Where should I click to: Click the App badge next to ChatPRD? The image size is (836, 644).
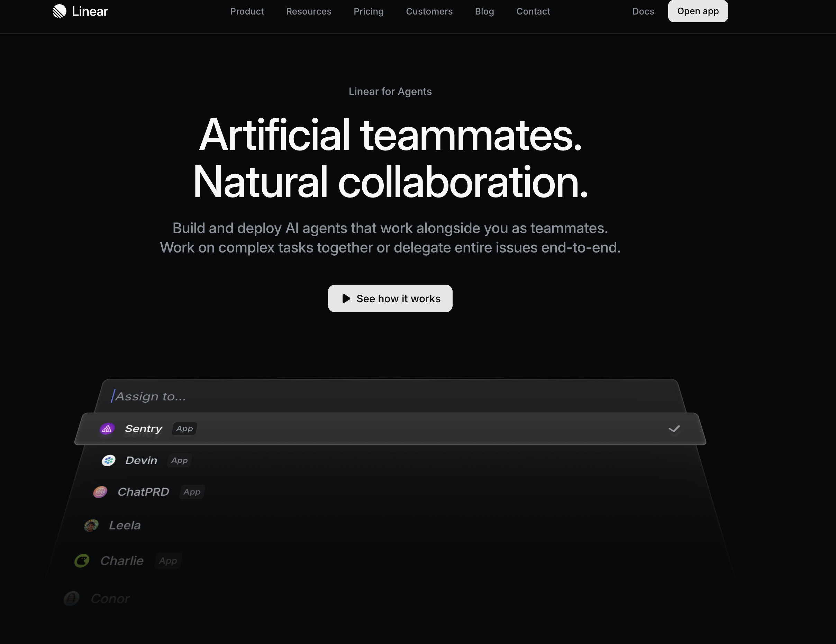tap(192, 492)
